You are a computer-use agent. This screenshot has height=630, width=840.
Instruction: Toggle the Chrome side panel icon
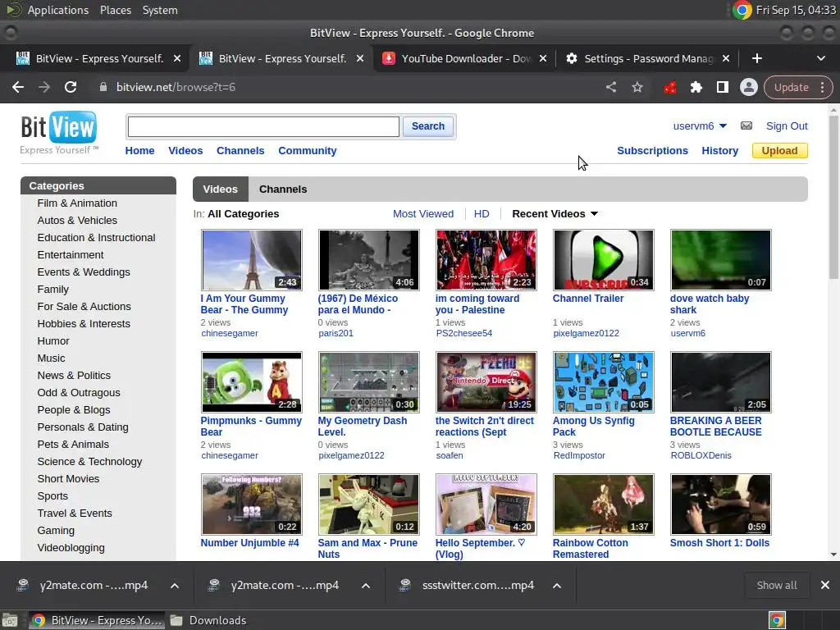coord(722,87)
